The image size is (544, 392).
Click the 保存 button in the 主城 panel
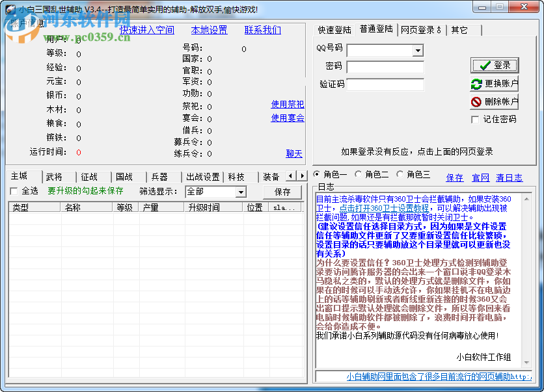[x=282, y=192]
